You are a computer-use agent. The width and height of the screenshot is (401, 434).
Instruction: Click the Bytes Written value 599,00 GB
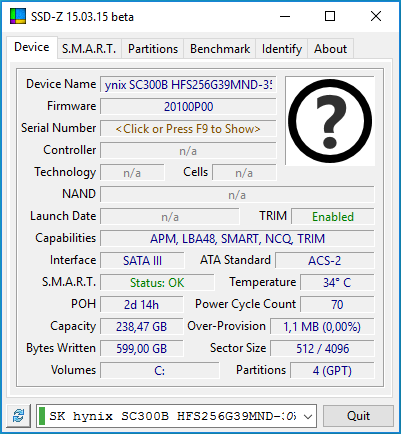click(x=142, y=349)
